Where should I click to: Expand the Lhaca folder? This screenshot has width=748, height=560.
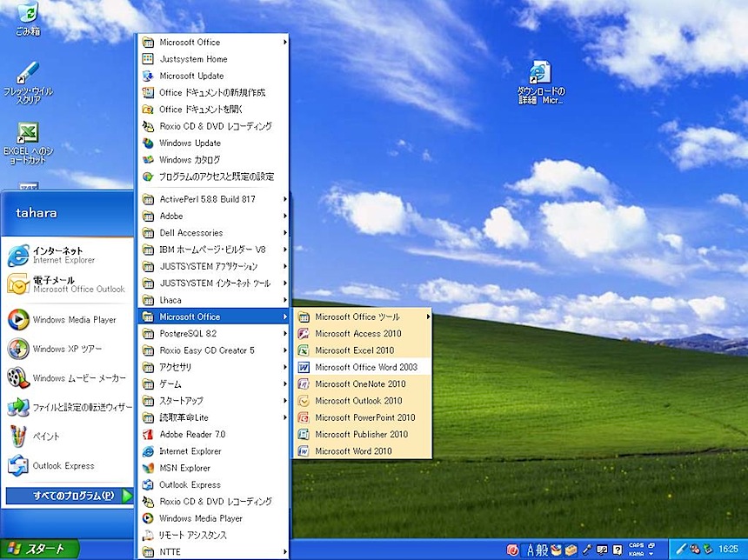point(213,300)
